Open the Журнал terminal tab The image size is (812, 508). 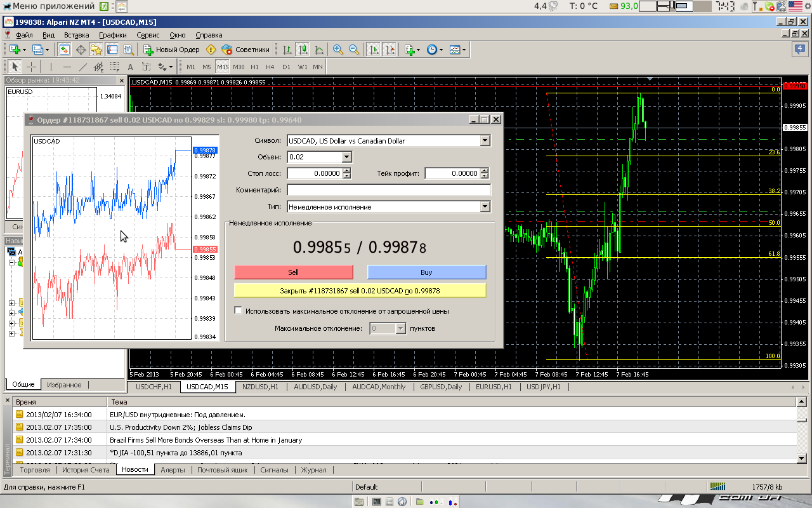point(313,470)
